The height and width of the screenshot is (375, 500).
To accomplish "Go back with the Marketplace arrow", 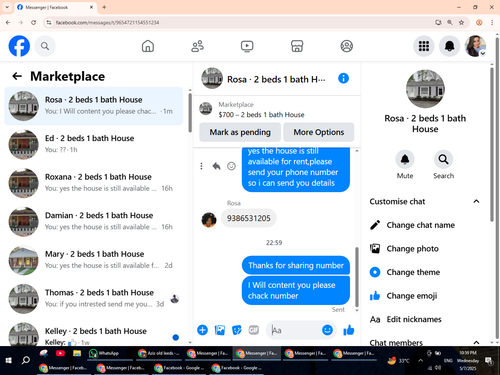I will 17,76.
